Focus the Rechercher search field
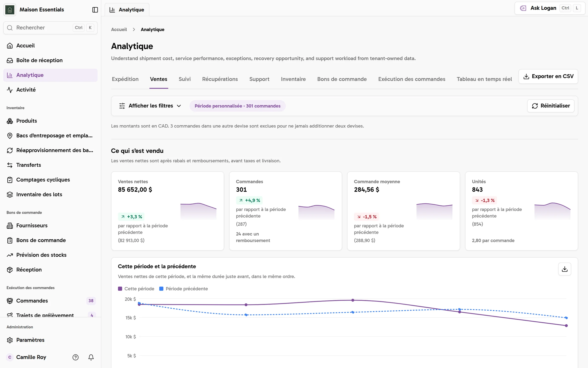 point(50,27)
